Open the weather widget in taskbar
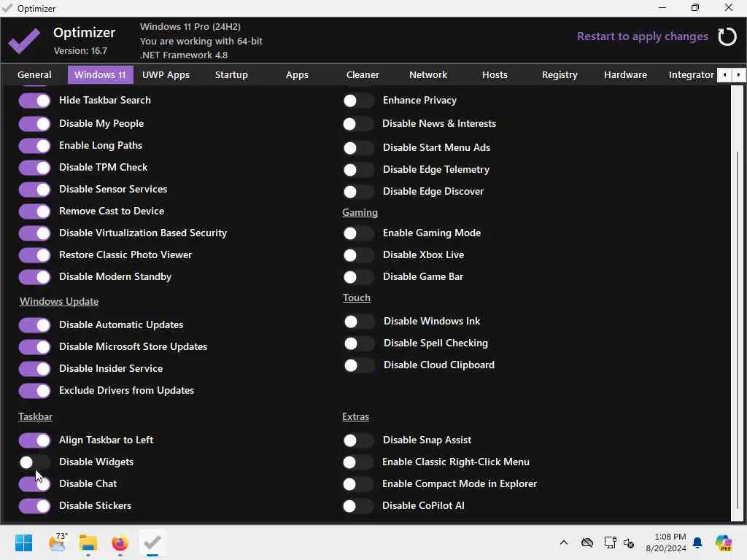Viewport: 747px width, 560px height. [x=58, y=542]
